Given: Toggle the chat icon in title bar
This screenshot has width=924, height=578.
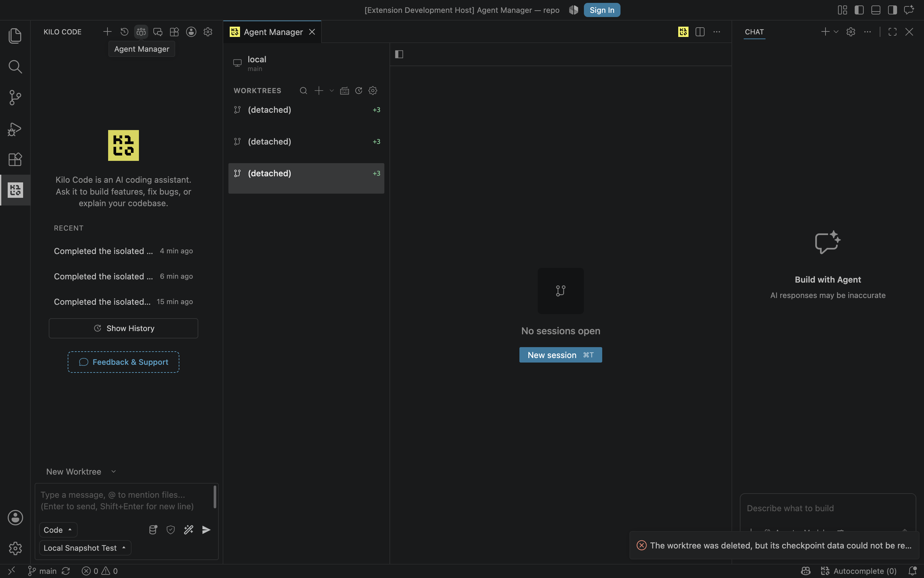Looking at the screenshot, I should click(x=909, y=10).
